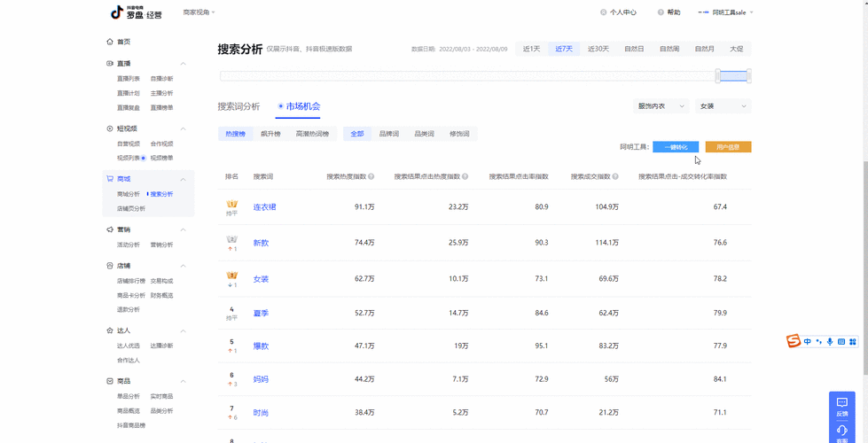
Task: Open the 首页 home icon
Action: [110, 42]
